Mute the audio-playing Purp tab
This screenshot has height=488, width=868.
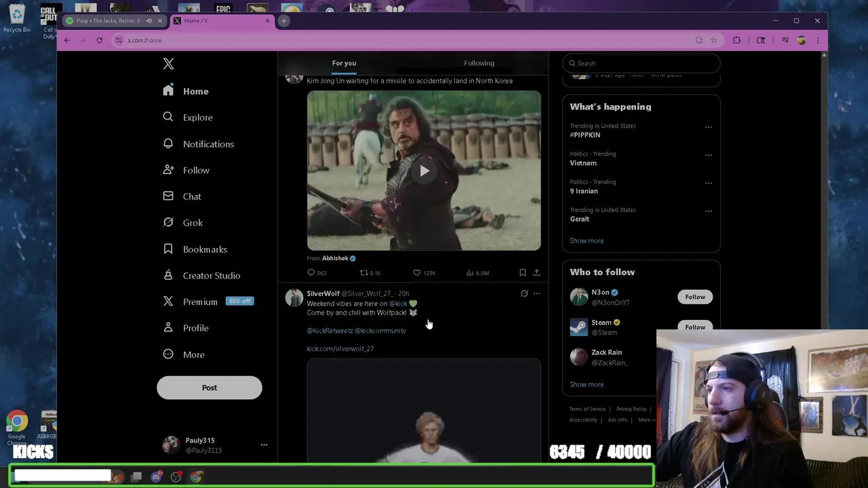(149, 20)
